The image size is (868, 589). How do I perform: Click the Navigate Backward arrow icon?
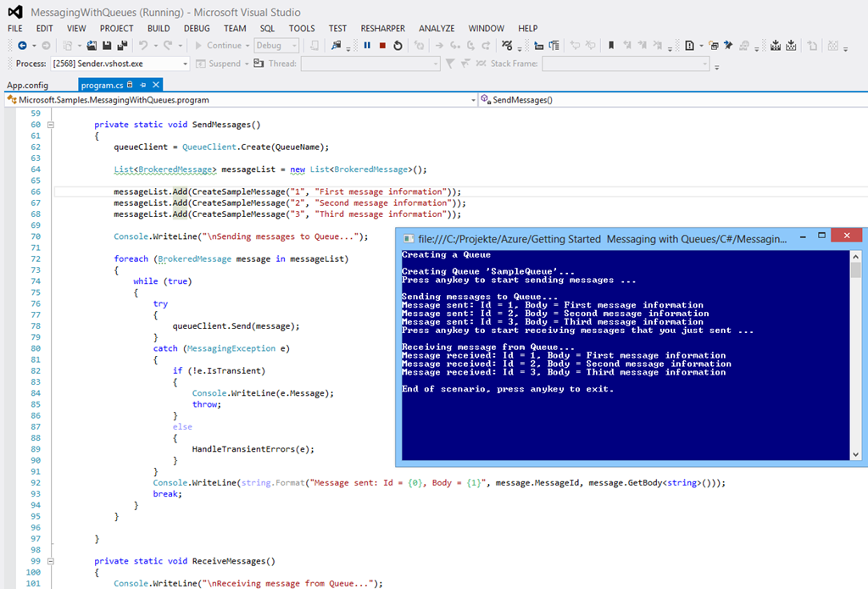coord(23,45)
